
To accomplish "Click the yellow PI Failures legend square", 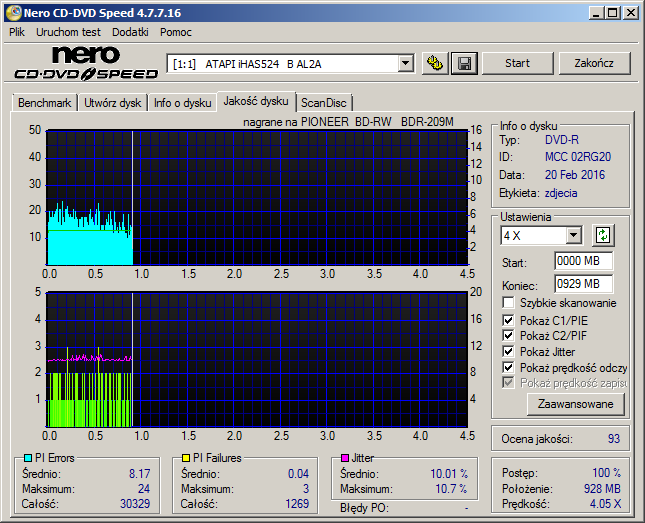I will [186, 458].
